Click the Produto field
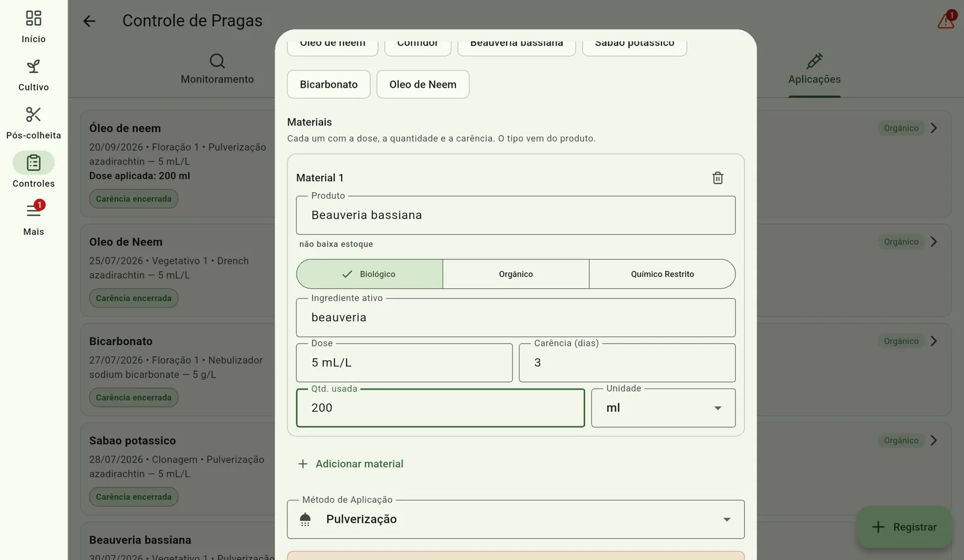 click(516, 215)
